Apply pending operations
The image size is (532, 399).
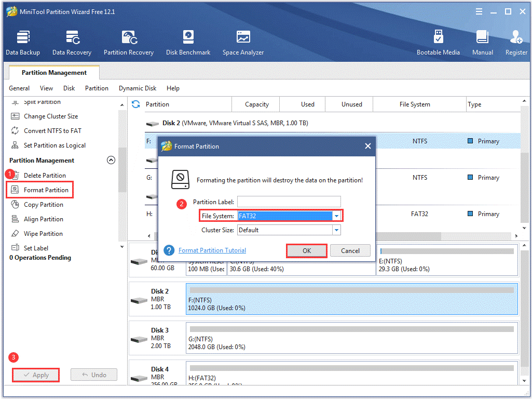pos(36,375)
